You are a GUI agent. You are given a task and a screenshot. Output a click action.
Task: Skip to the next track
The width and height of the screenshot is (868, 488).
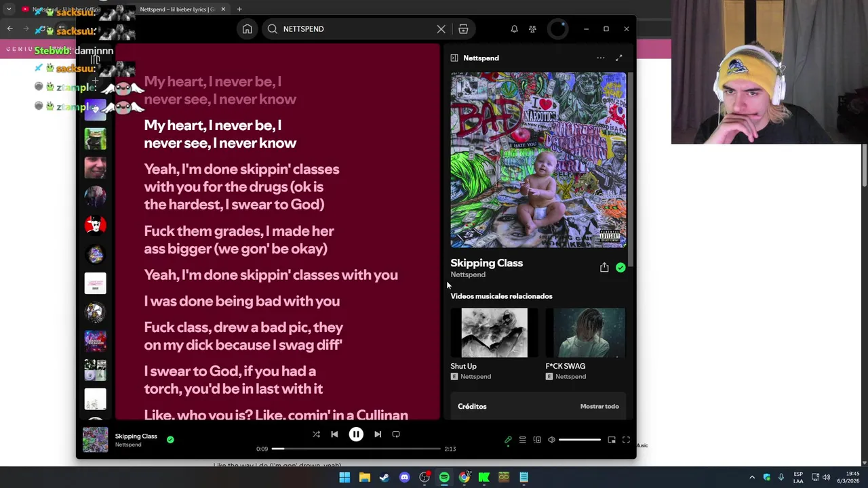pyautogui.click(x=378, y=434)
